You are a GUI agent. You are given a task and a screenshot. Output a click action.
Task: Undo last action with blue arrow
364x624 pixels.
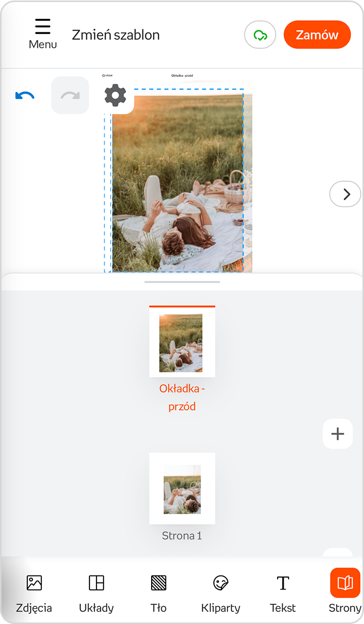click(x=25, y=96)
